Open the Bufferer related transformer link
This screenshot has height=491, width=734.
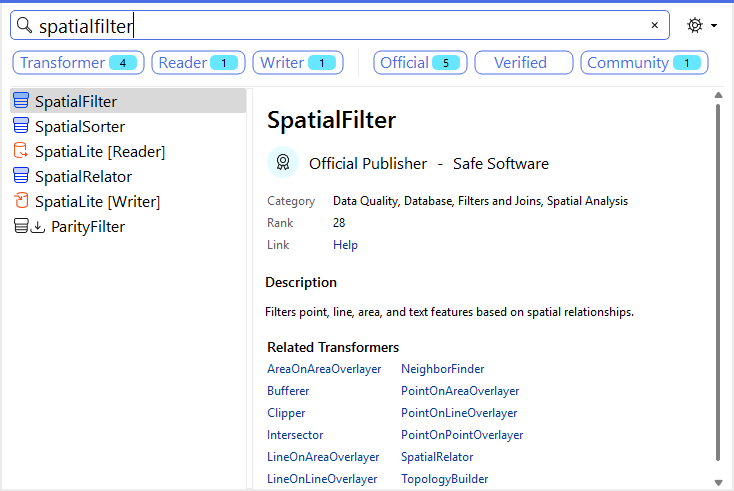click(288, 391)
